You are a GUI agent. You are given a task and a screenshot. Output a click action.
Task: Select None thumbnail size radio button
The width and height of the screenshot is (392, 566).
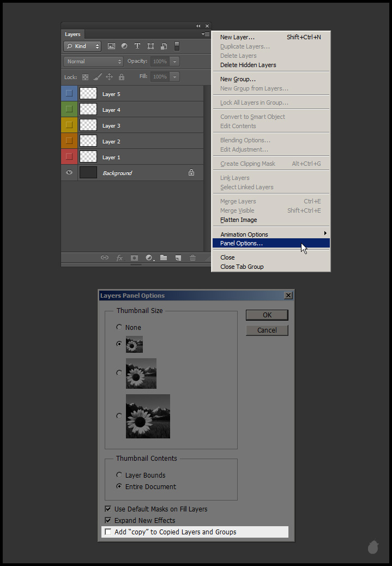[119, 327]
